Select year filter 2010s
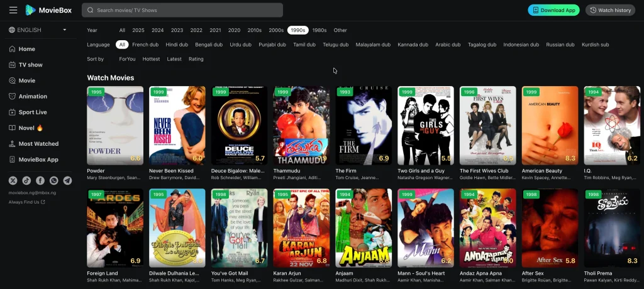 pos(254,30)
